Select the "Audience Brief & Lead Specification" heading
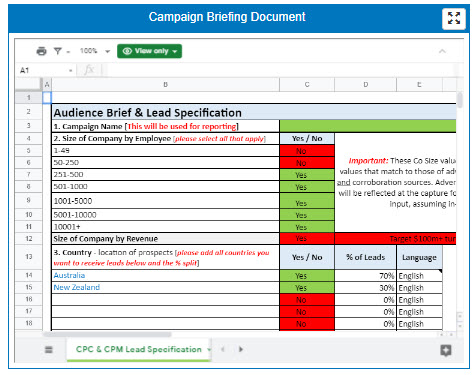Screen dimensions: 475x375 [x=148, y=113]
